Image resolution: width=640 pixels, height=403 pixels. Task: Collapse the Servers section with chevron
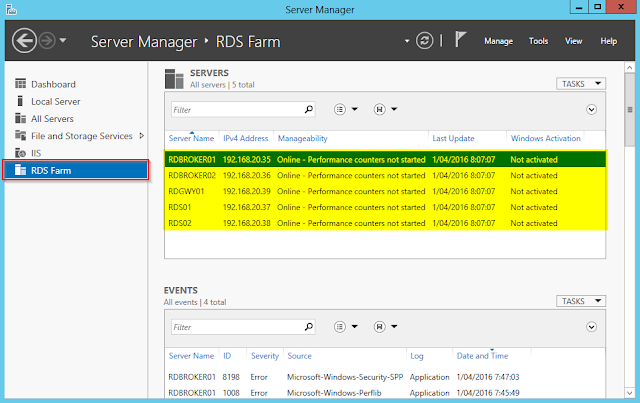(591, 109)
